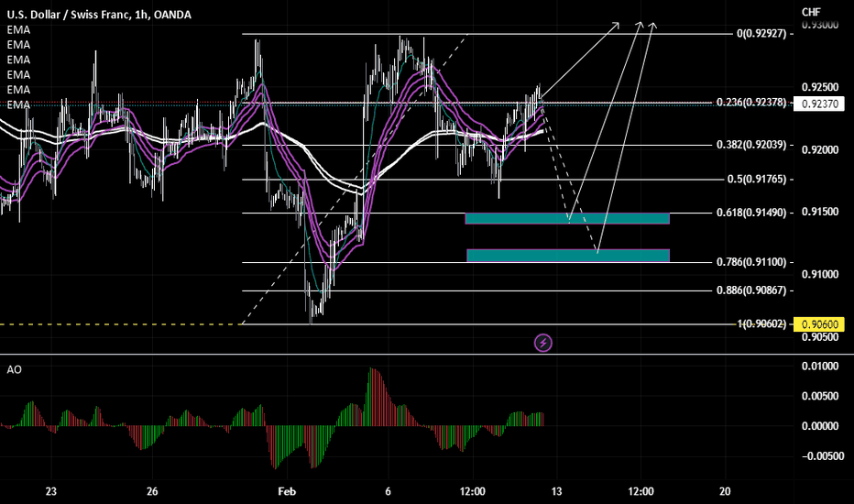Click Fibonacci label 0.382(0.92039)
The height and width of the screenshot is (504, 854).
tap(751, 145)
